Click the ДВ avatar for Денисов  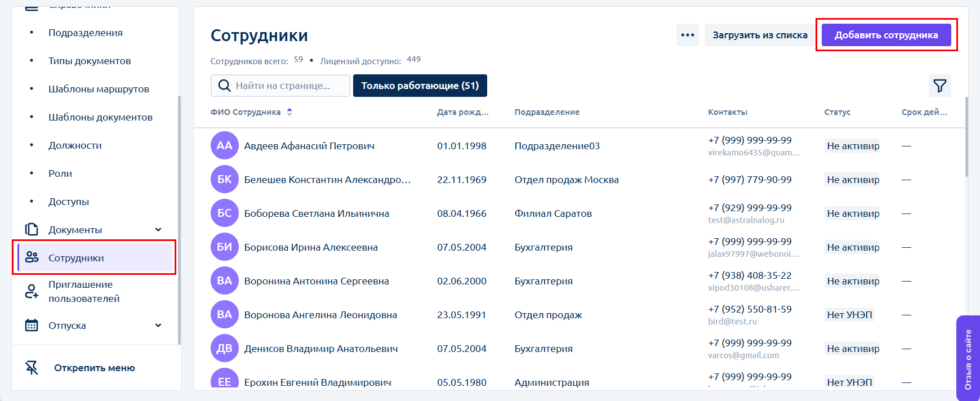(x=224, y=349)
